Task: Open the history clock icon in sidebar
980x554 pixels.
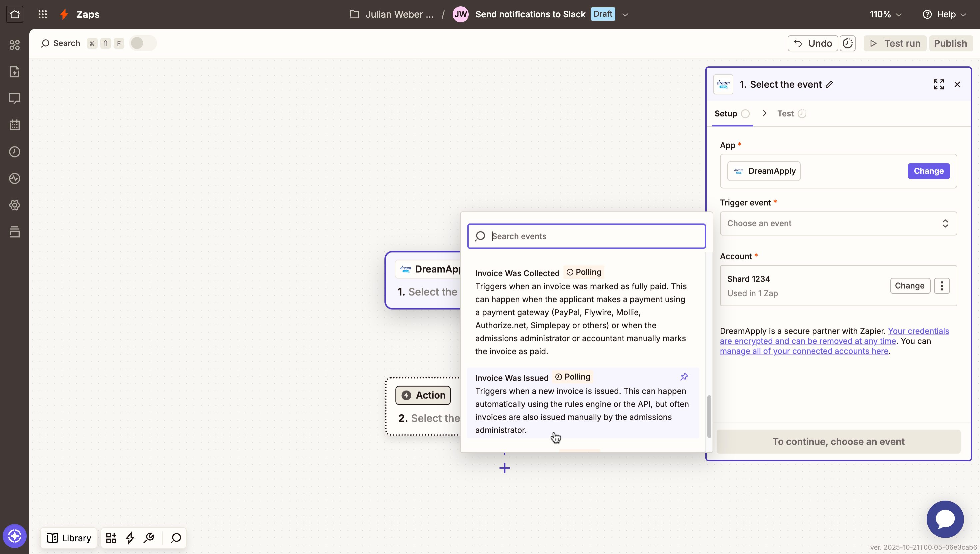Action: point(14,151)
